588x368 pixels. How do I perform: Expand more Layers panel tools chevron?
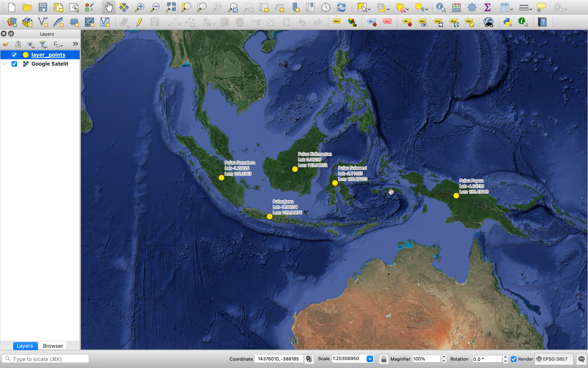pos(75,44)
